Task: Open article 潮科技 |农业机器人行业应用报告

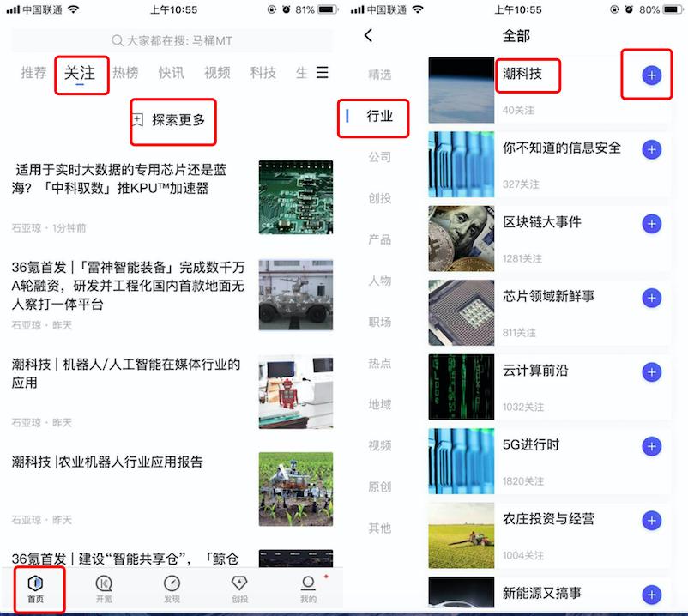Action: (x=107, y=462)
